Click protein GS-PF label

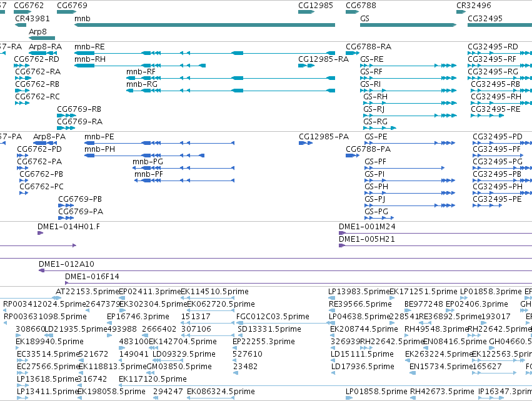(375, 162)
